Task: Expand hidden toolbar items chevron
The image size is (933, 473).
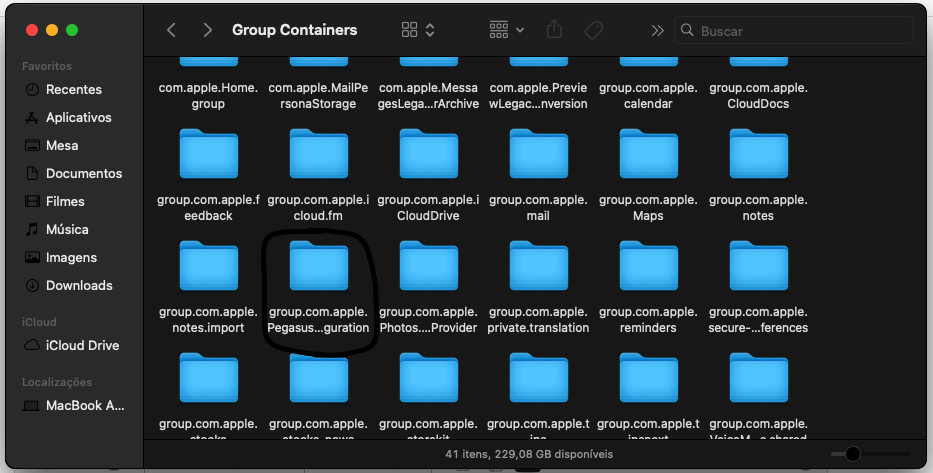Action: coord(657,30)
